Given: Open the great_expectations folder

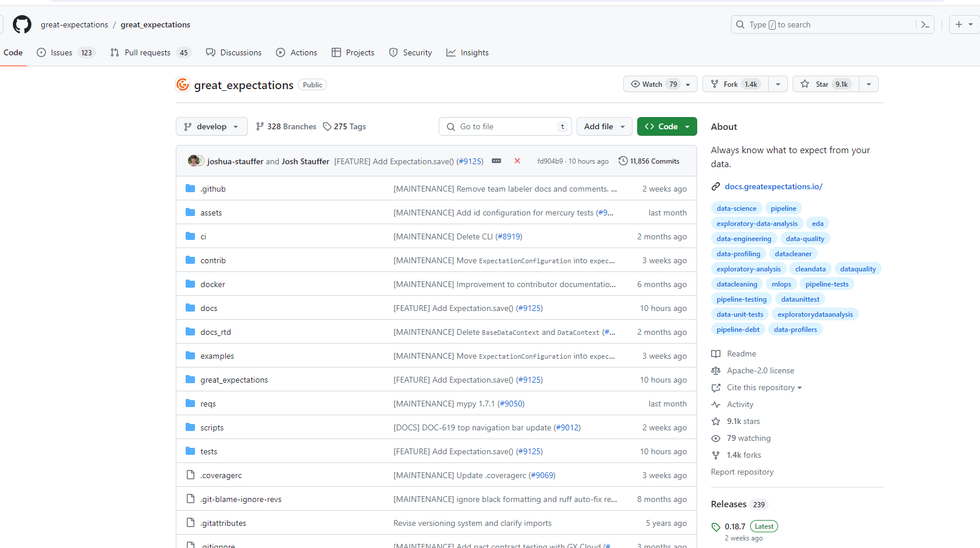Looking at the screenshot, I should pyautogui.click(x=234, y=380).
